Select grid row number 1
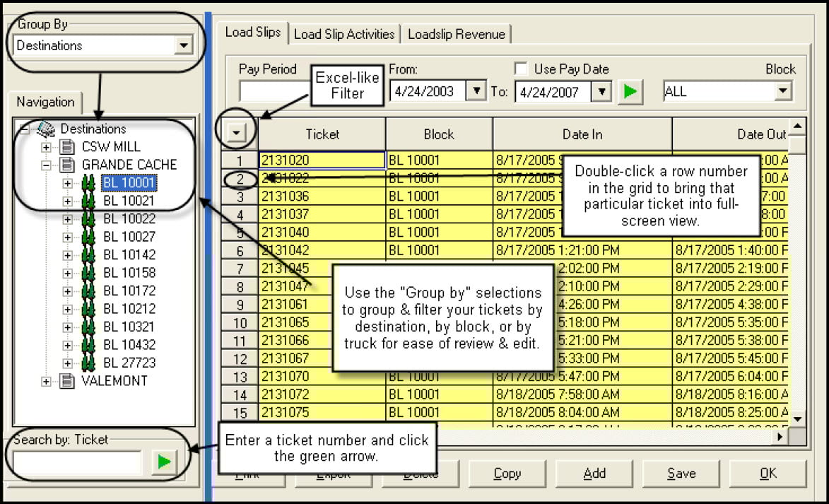The height and width of the screenshot is (504, 829). click(x=240, y=160)
